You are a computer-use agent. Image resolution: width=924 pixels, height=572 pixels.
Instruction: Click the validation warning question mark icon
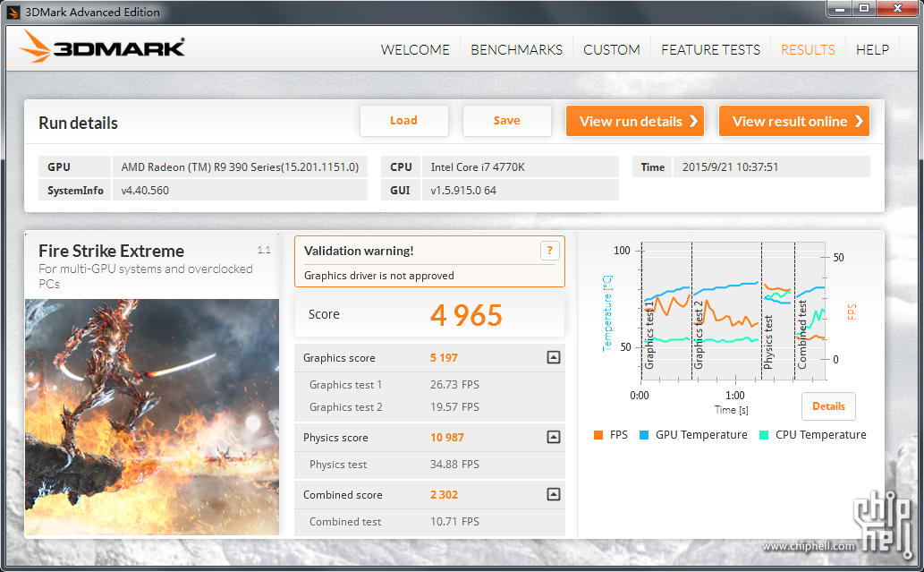coord(549,251)
